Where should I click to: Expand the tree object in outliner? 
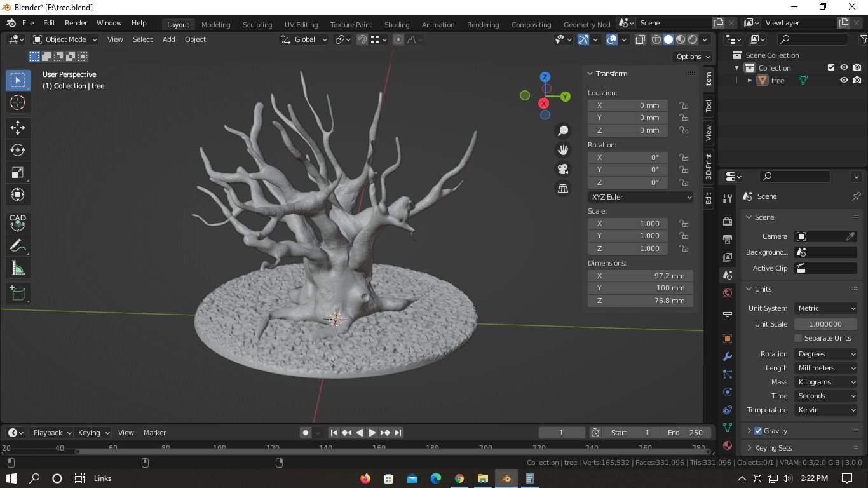[750, 81]
